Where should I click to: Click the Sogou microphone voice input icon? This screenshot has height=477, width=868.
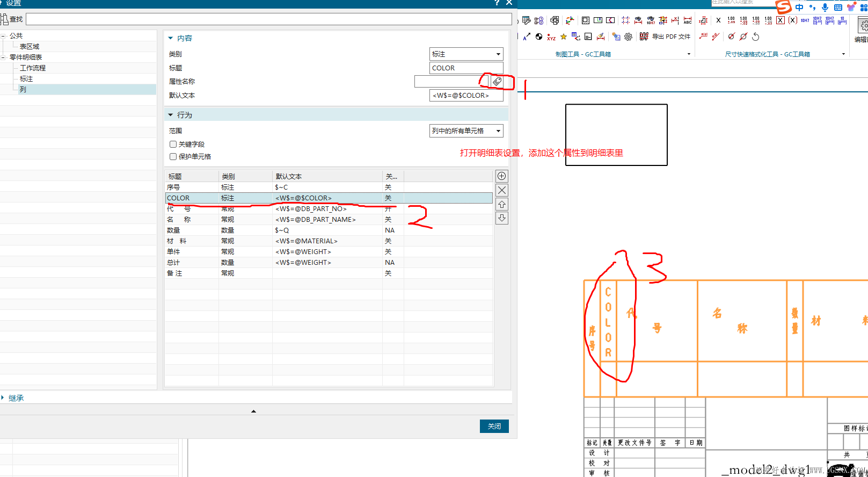click(825, 7)
